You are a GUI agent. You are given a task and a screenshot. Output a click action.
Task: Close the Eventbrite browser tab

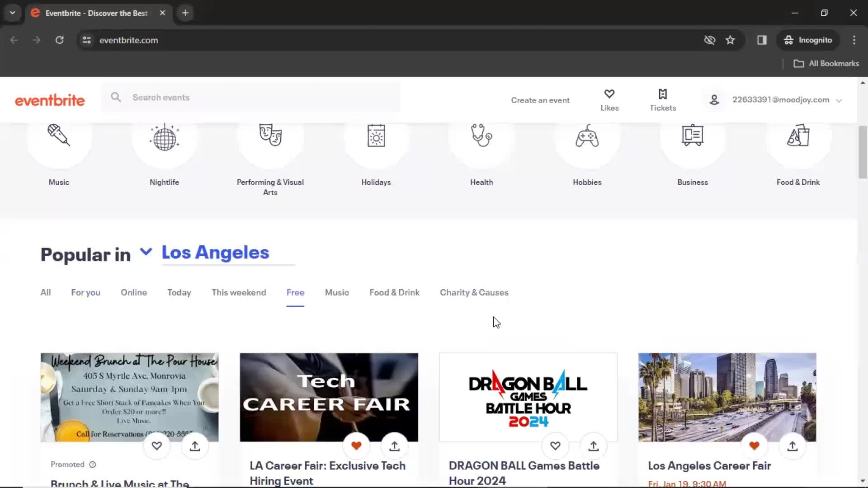pos(162,13)
